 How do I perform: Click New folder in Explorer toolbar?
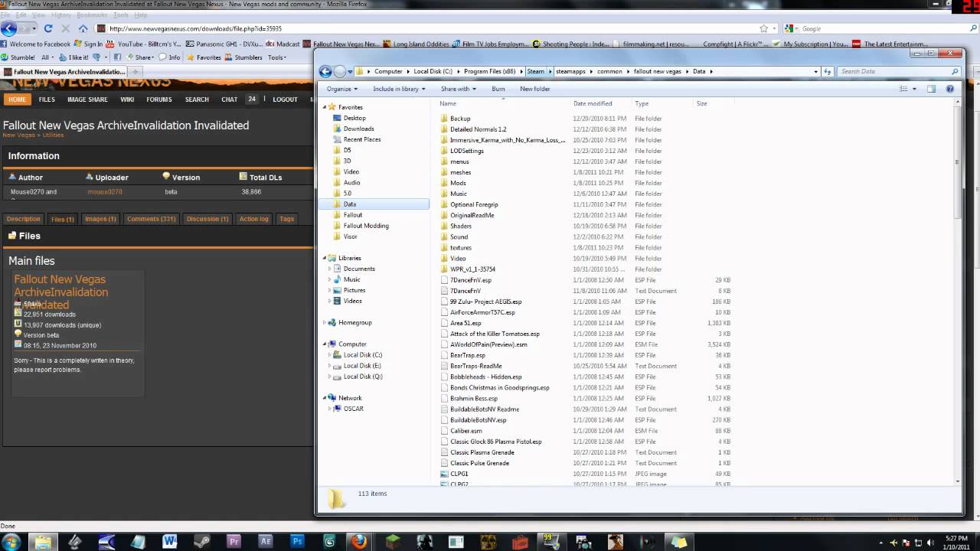tap(535, 89)
